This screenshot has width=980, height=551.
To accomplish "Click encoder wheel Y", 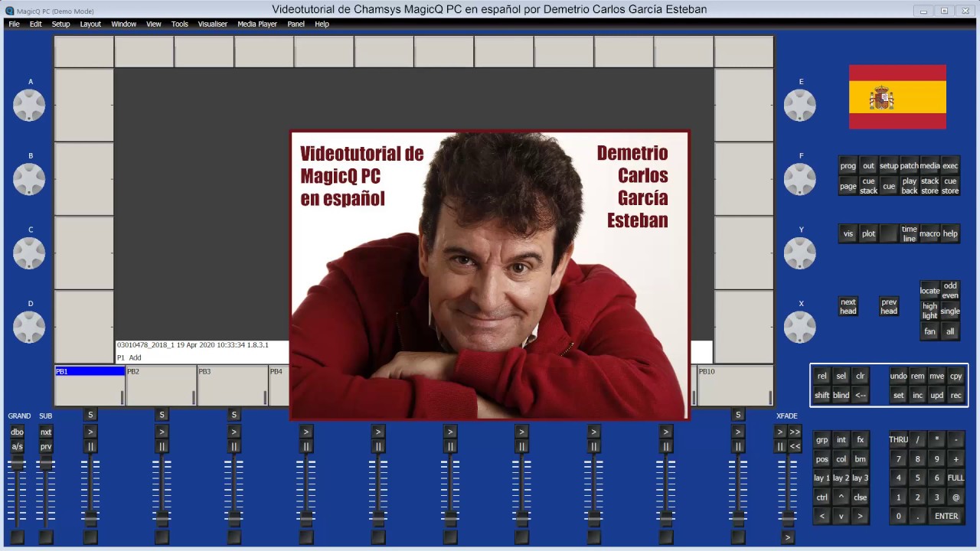I will pos(800,253).
